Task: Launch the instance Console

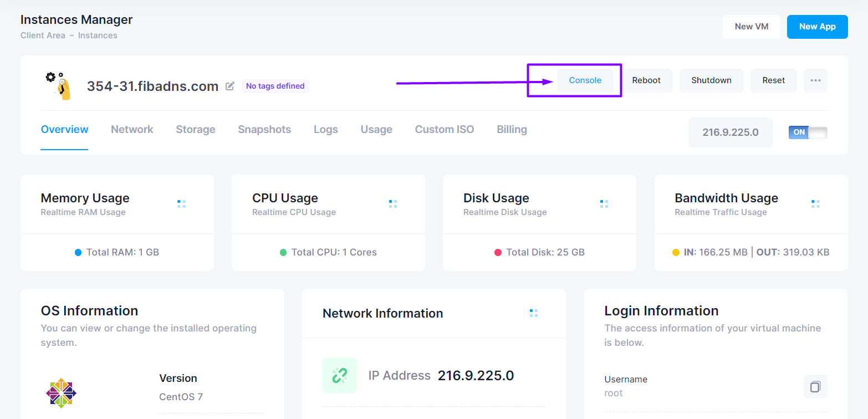Action: pos(585,80)
